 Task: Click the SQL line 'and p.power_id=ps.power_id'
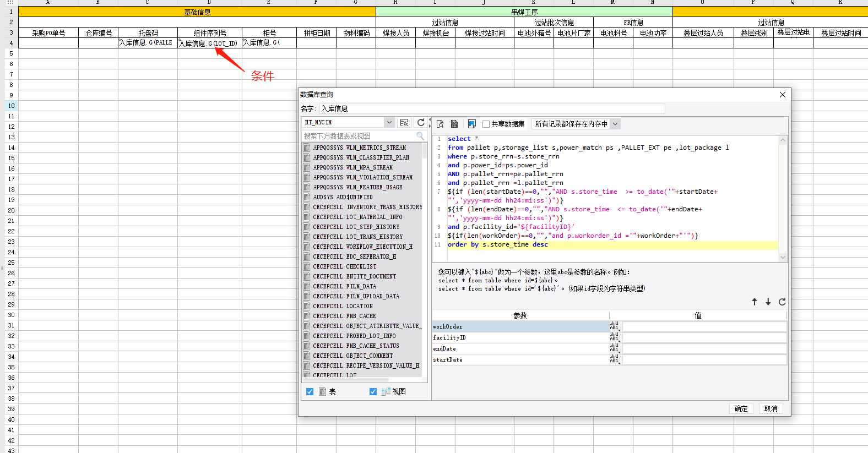(498, 165)
